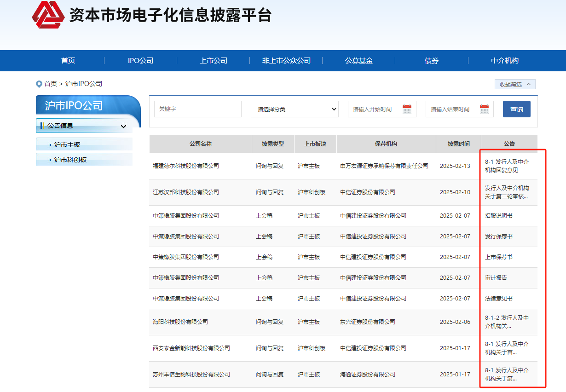Click the 上市板块 column header
This screenshot has width=566, height=392.
point(315,144)
